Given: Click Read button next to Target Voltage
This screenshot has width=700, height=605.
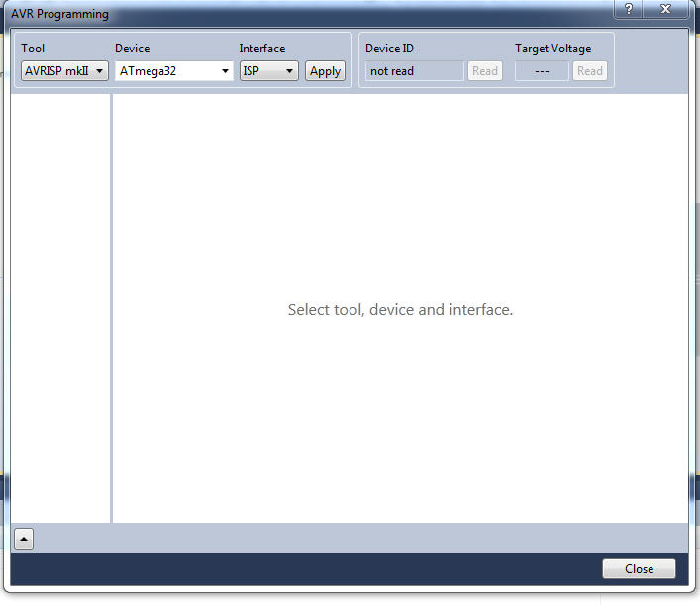Looking at the screenshot, I should (590, 71).
